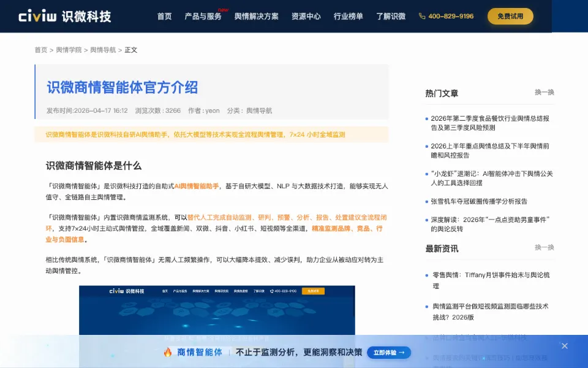Click the 最新资讯 section heading
This screenshot has width=588, height=368.
pyautogui.click(x=442, y=248)
